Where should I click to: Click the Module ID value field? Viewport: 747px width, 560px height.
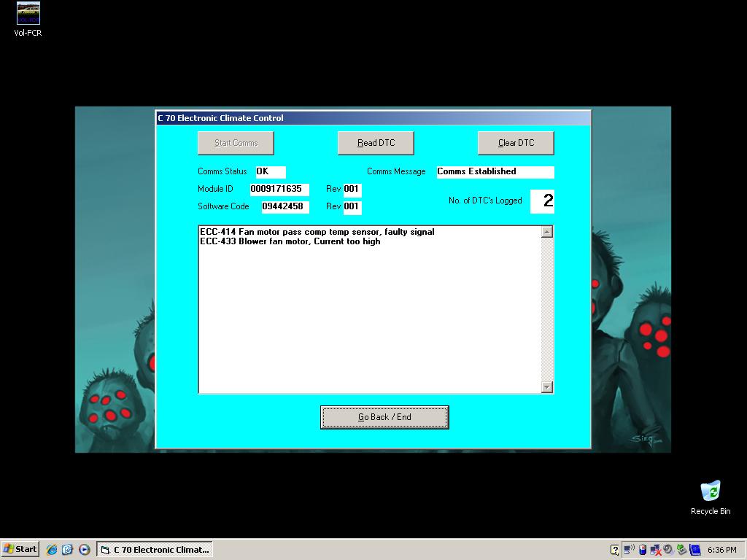click(279, 189)
